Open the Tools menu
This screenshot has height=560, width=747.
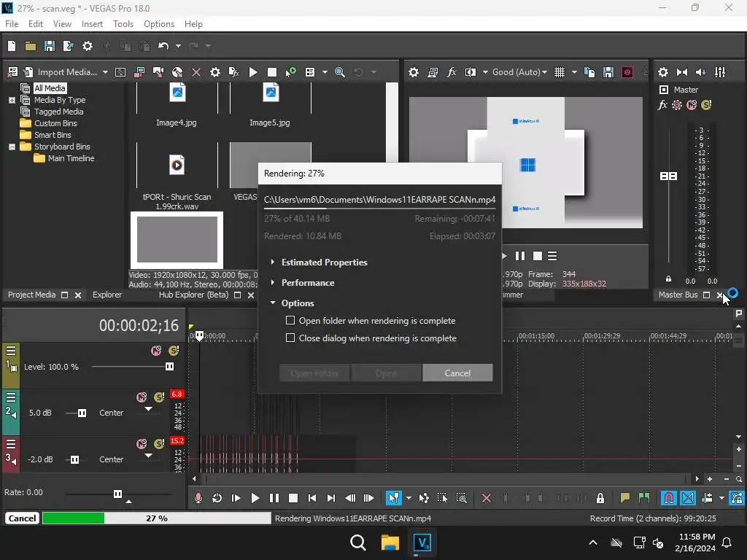123,24
